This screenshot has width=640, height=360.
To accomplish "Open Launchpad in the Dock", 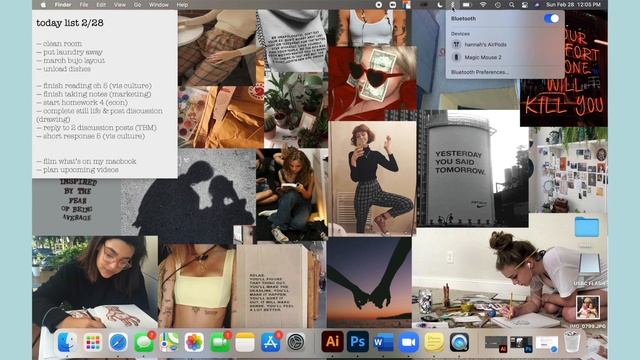I will (x=93, y=342).
